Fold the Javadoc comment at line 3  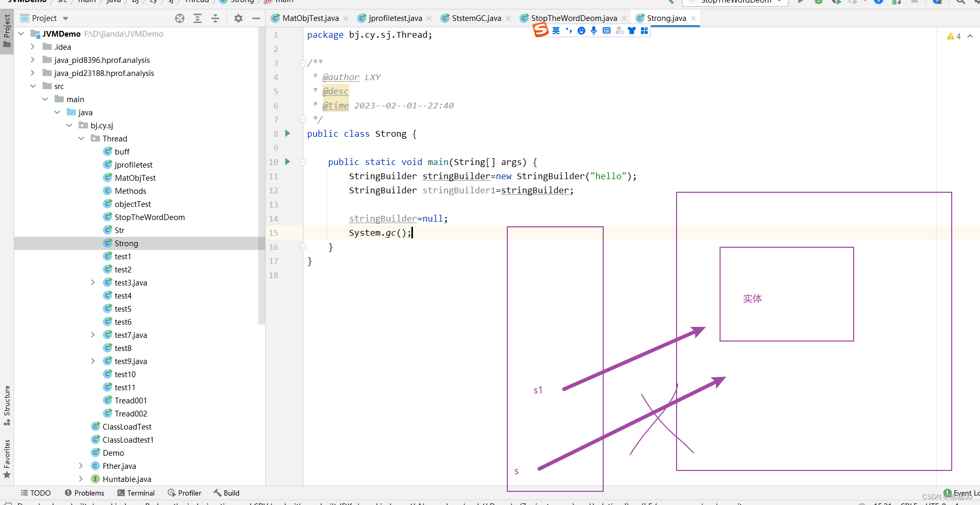pos(303,63)
